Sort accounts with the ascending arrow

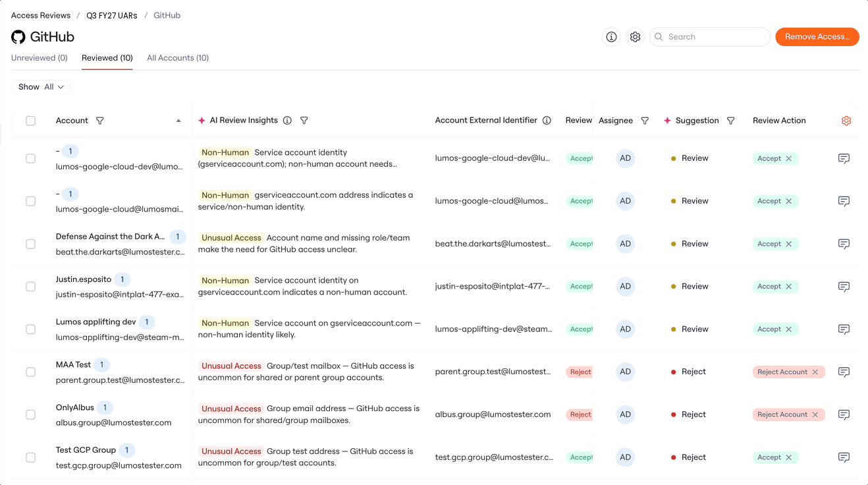point(178,121)
